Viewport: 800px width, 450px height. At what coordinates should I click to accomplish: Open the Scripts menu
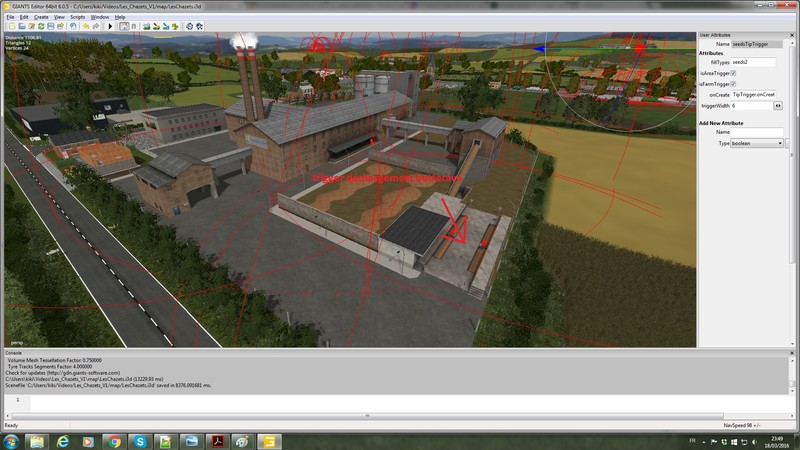click(x=77, y=17)
